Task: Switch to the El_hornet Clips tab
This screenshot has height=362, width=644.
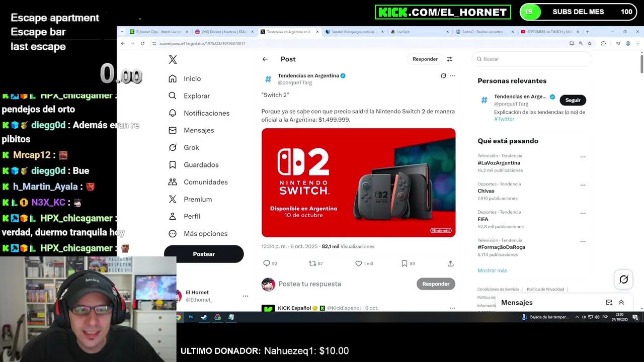Action: pos(158,32)
